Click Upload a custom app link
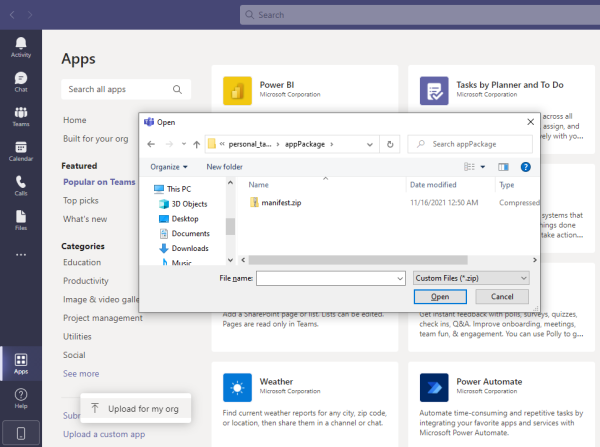This screenshot has width=600, height=447. coord(104,434)
